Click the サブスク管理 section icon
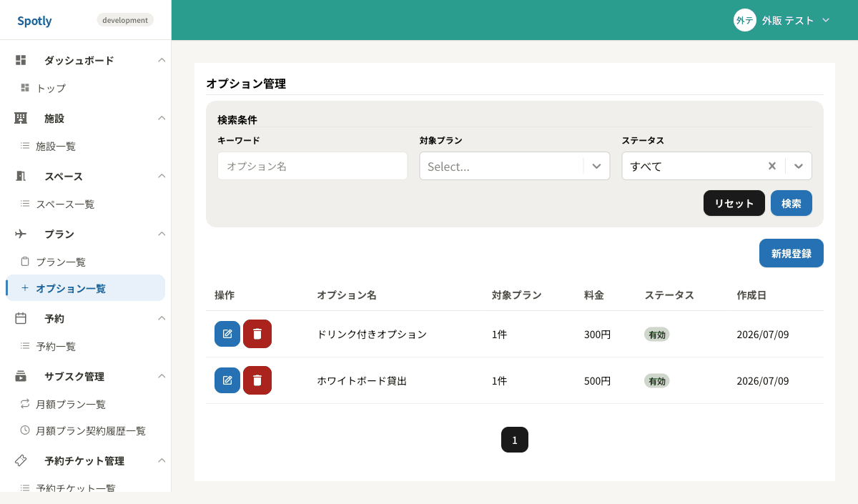Viewport: 858px width, 504px height. tap(21, 376)
